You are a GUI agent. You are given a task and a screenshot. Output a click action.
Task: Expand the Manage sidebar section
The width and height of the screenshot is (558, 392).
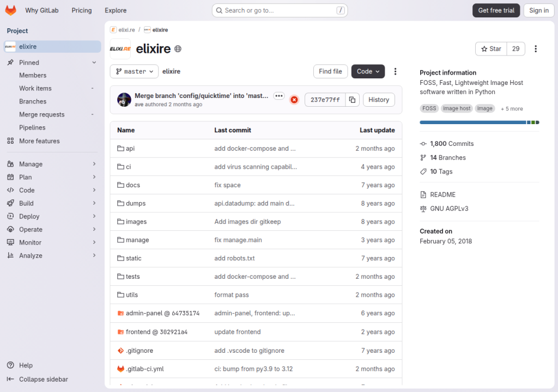tap(52, 164)
